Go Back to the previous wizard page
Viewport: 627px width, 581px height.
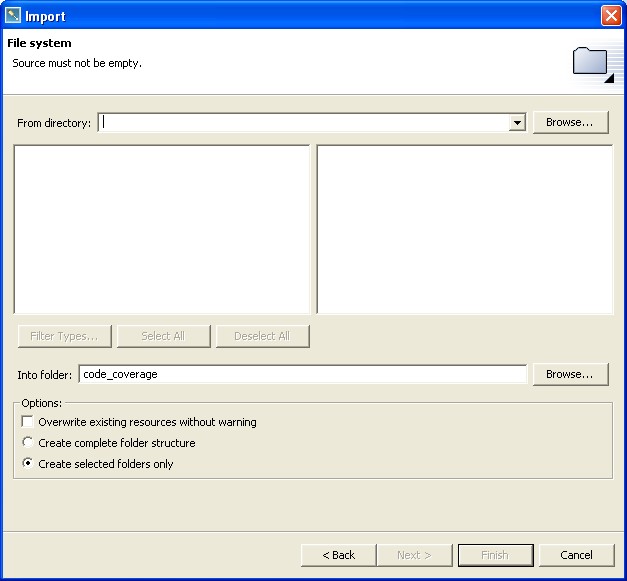[338, 555]
